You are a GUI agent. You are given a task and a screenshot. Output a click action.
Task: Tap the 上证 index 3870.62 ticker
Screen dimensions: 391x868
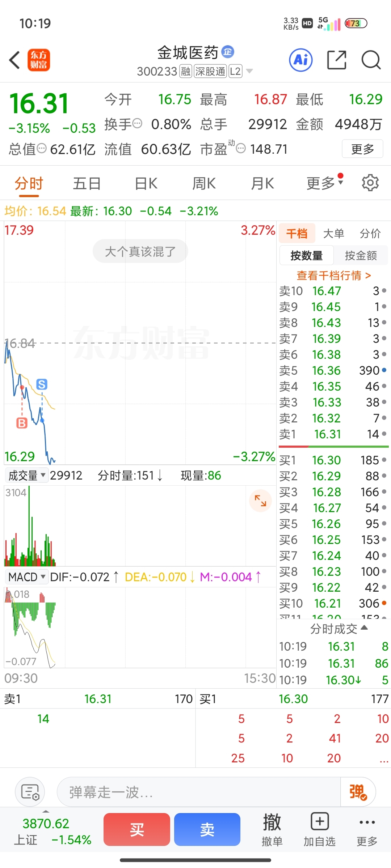(52, 831)
